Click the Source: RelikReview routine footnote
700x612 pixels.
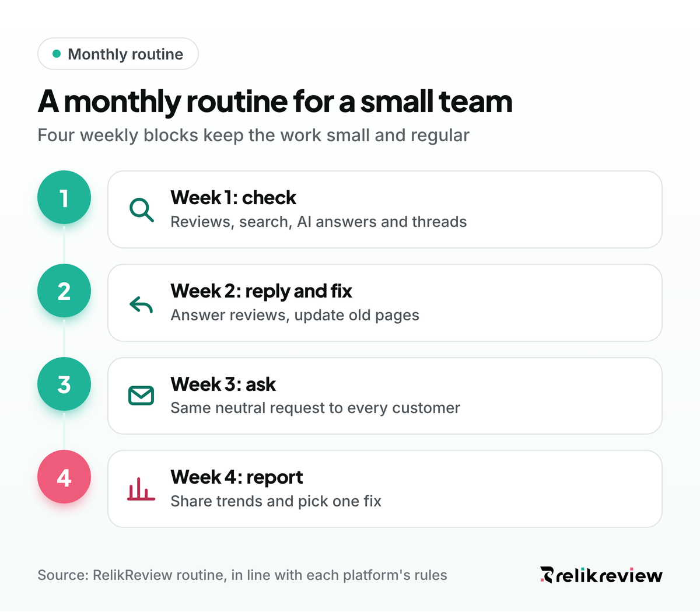(242, 575)
